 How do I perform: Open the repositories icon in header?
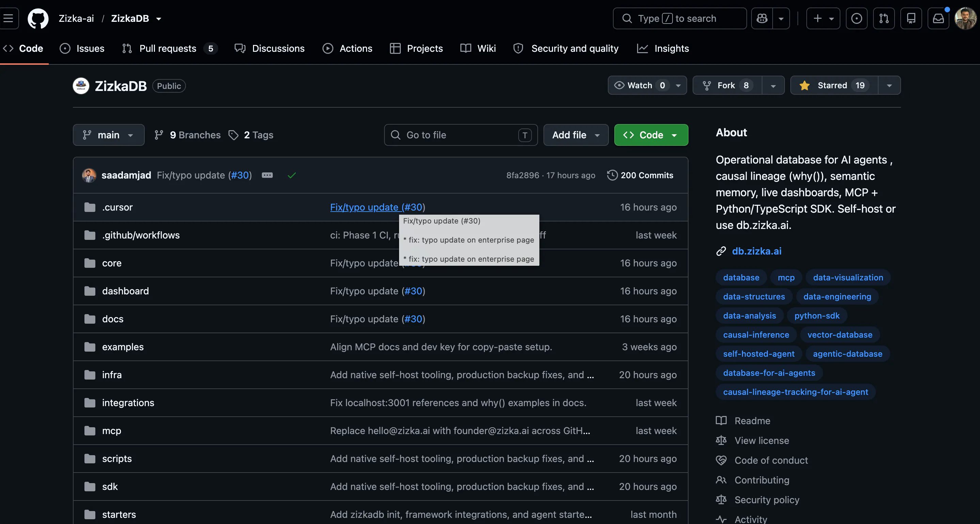(x=911, y=18)
